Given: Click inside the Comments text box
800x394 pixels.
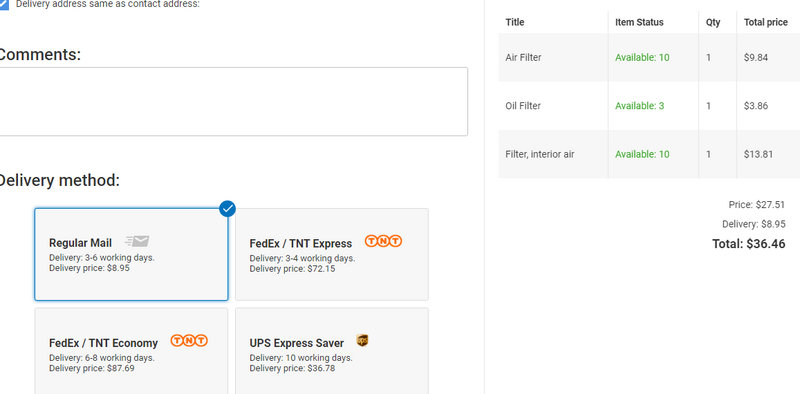Looking at the screenshot, I should (x=233, y=102).
